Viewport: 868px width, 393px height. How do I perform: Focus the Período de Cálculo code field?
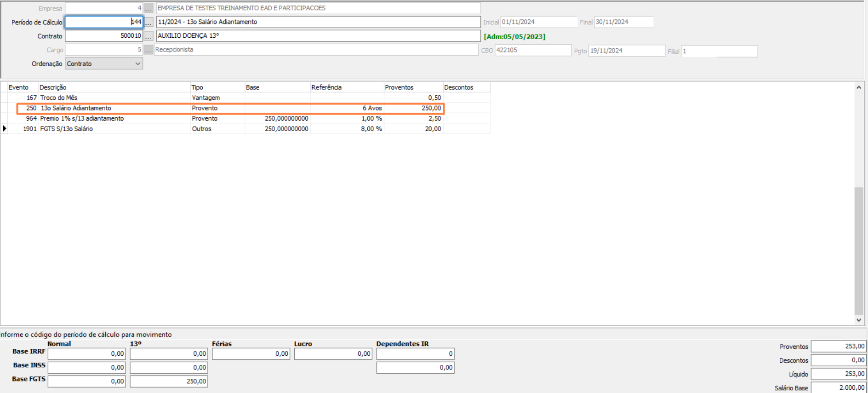coord(104,22)
